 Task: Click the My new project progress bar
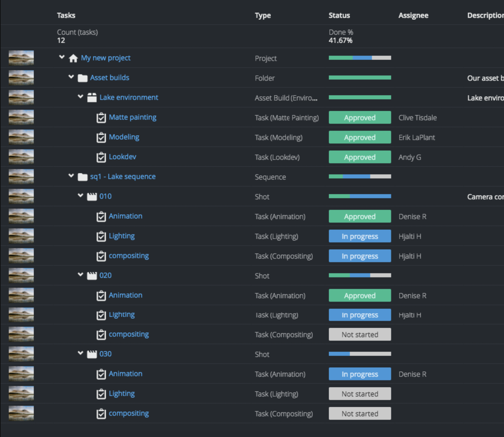click(360, 58)
